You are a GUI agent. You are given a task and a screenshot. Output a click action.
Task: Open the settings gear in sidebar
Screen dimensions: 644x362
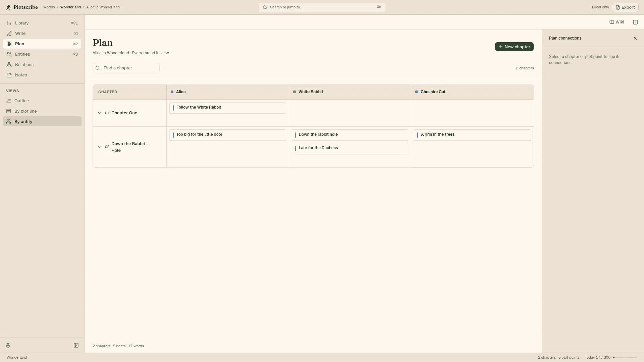tap(8, 345)
